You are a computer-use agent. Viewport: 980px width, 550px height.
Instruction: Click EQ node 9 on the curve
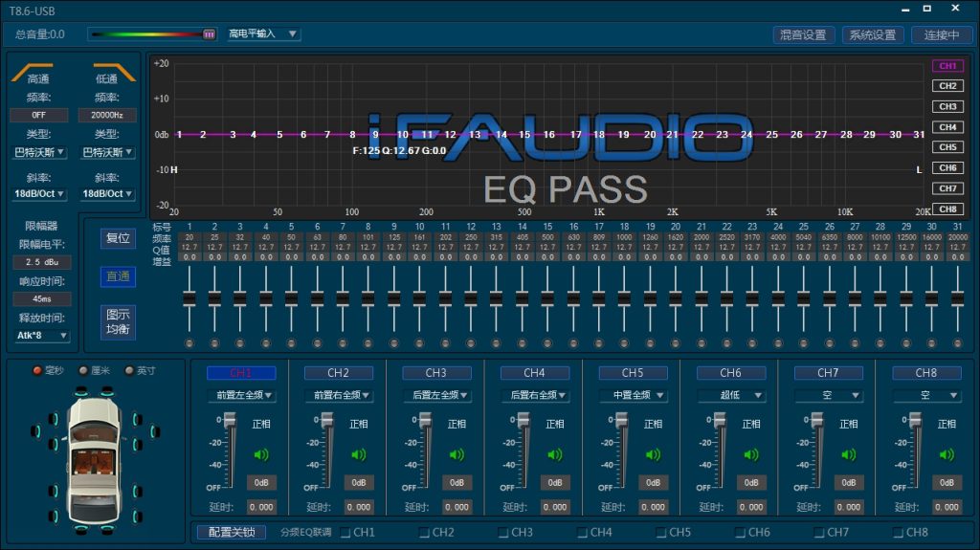pyautogui.click(x=375, y=134)
